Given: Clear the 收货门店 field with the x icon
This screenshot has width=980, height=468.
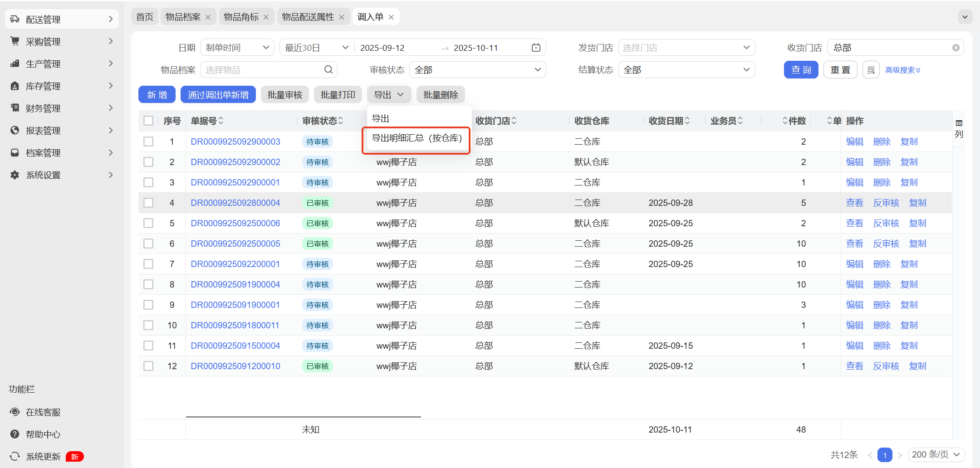Looking at the screenshot, I should tap(955, 48).
